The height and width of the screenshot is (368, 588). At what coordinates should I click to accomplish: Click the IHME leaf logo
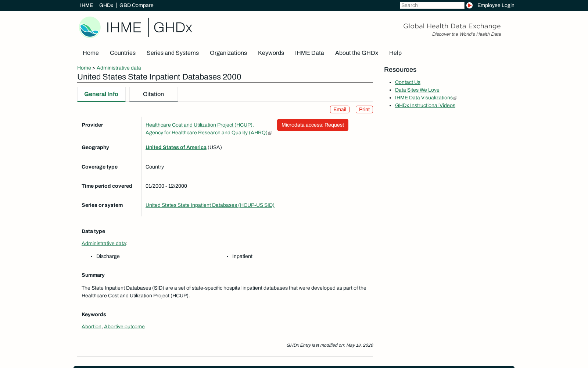point(90,27)
